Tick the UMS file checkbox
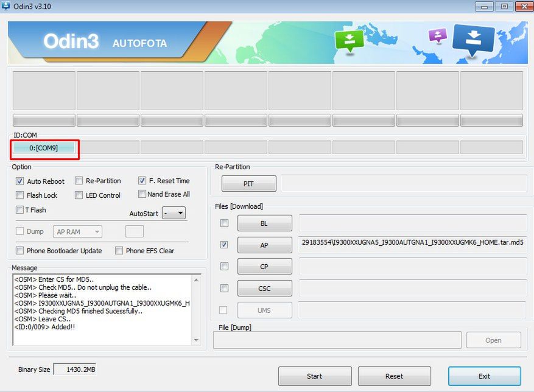This screenshot has width=534, height=392. (223, 310)
